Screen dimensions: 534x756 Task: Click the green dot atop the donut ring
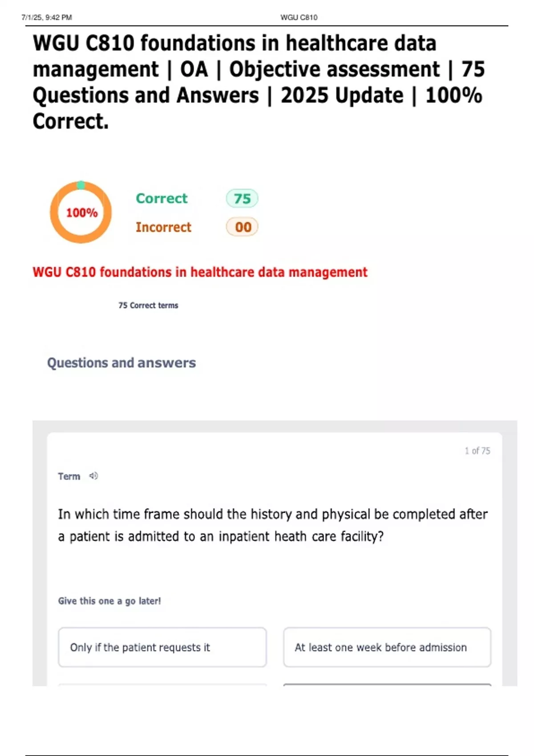click(81, 185)
